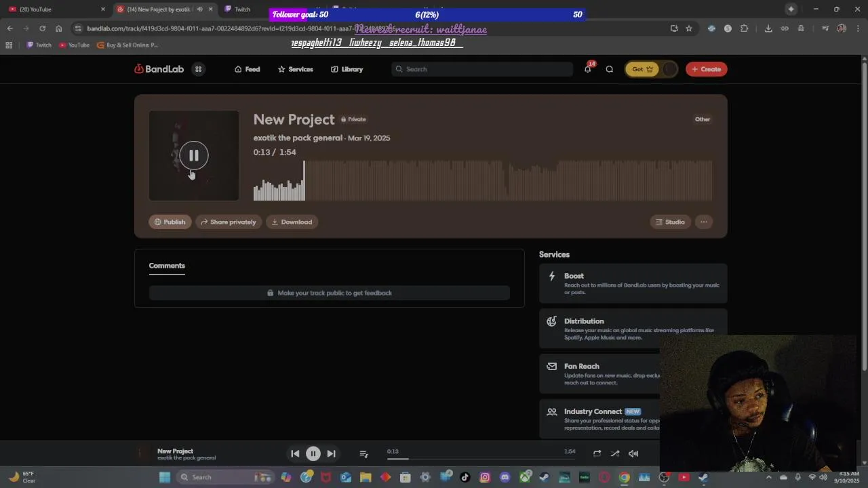Open the track more options menu
868x488 pixels.
(704, 222)
